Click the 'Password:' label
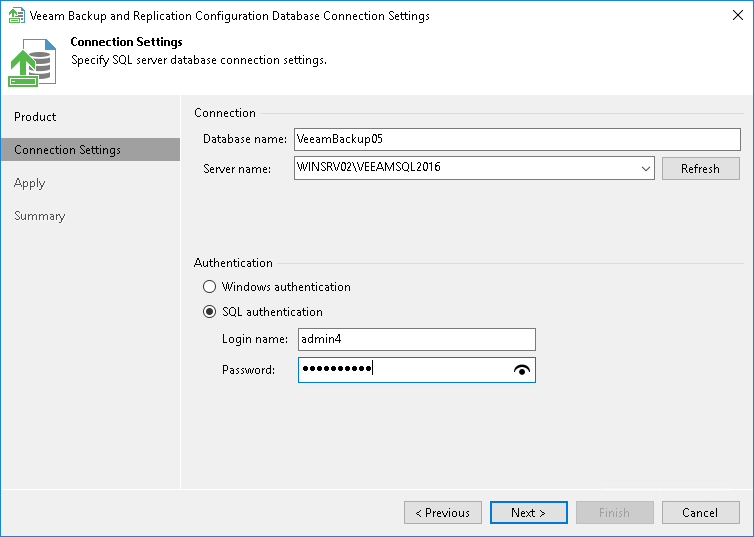Screen dimensions: 754x537 [x=248, y=370]
